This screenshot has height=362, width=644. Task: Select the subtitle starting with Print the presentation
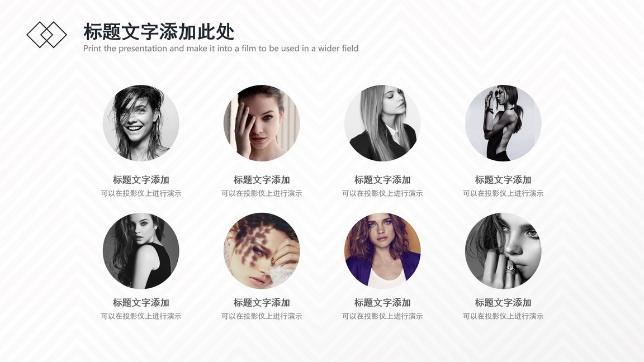tap(221, 49)
